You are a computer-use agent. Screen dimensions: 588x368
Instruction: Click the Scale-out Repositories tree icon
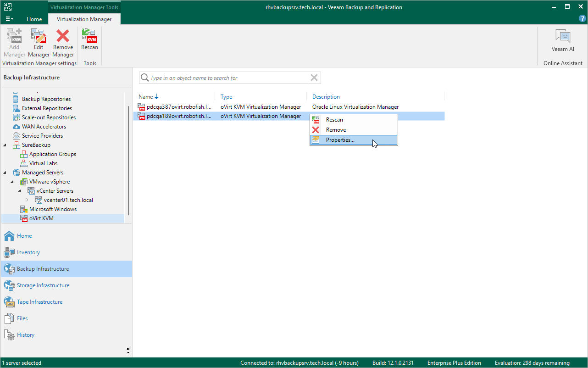(x=17, y=117)
